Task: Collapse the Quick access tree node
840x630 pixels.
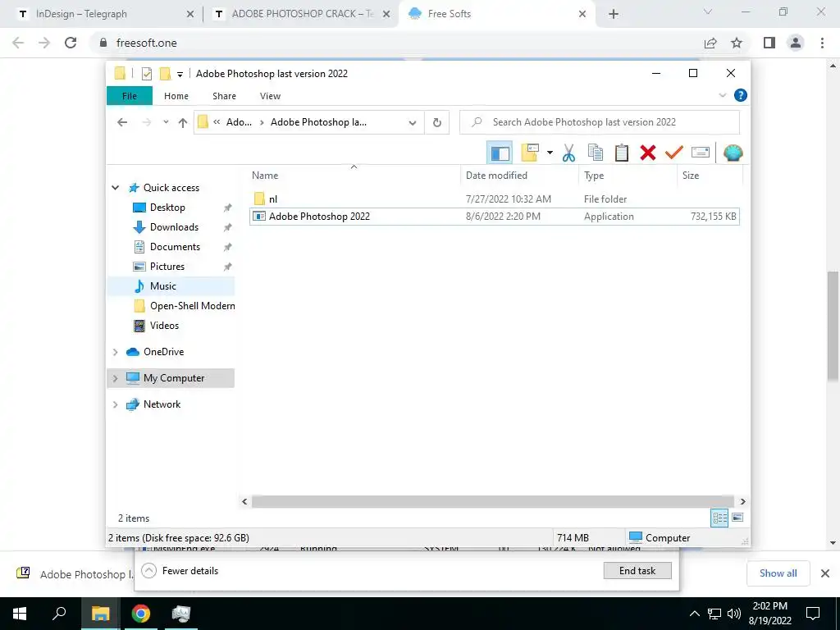Action: [115, 188]
